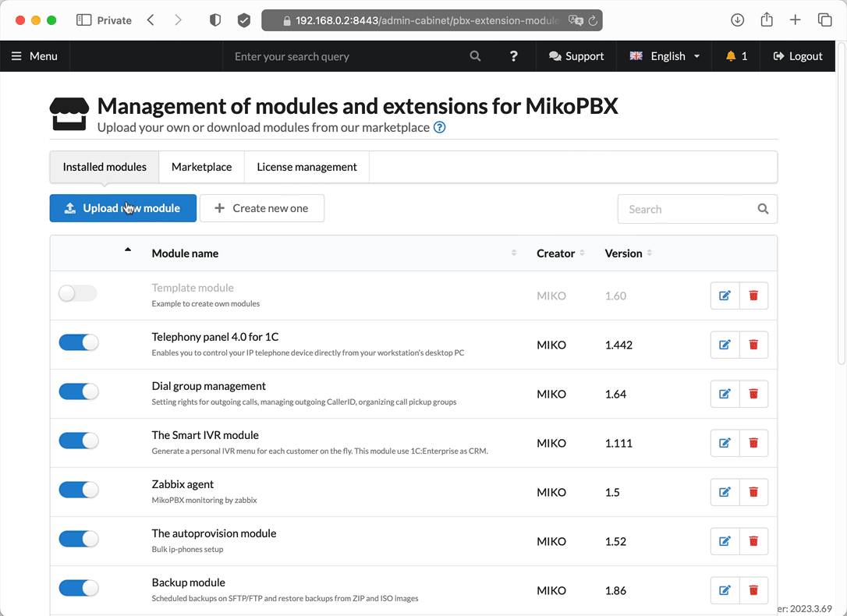This screenshot has height=616, width=847.
Task: Click the magnifier icon in top search bar
Action: pyautogui.click(x=475, y=56)
